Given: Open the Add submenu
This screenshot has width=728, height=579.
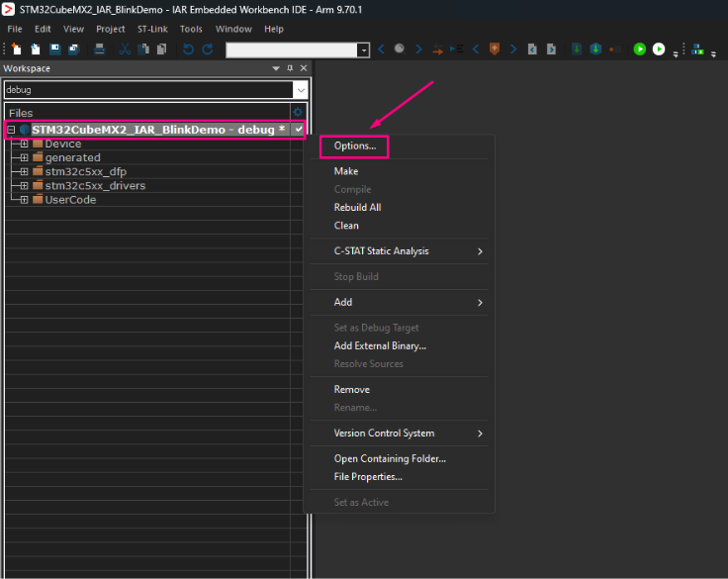Looking at the screenshot, I should [399, 302].
